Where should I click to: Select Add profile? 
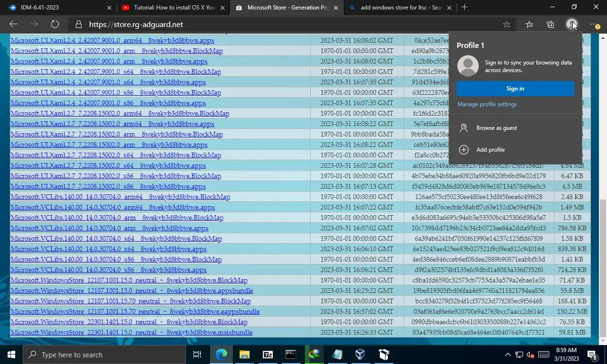515,150
